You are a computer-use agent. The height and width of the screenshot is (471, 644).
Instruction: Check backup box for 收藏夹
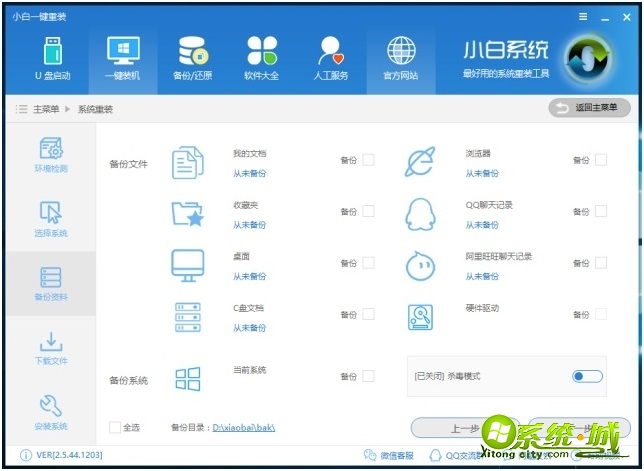pyautogui.click(x=368, y=211)
